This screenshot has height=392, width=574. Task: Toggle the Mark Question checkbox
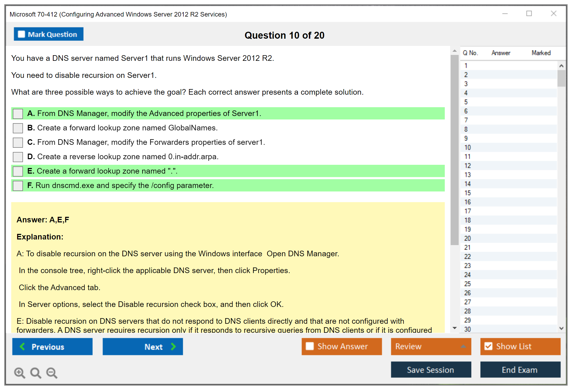pos(21,34)
